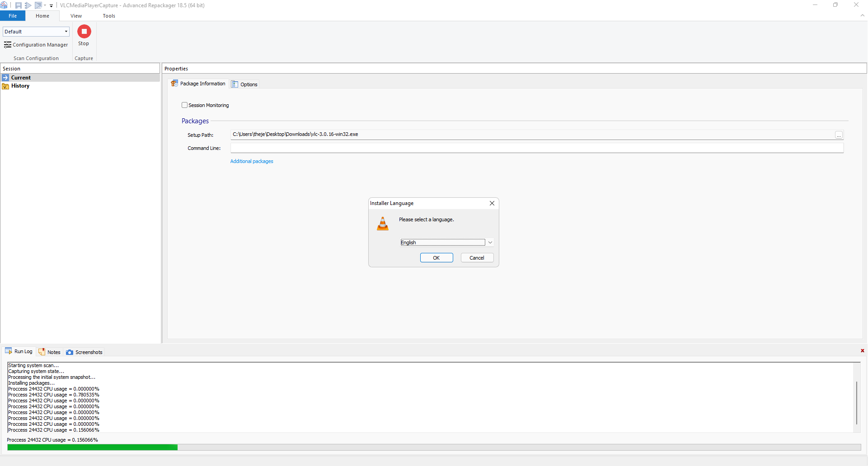Click the green capture progress bar
Screen dimensions: 868x466
pos(93,447)
